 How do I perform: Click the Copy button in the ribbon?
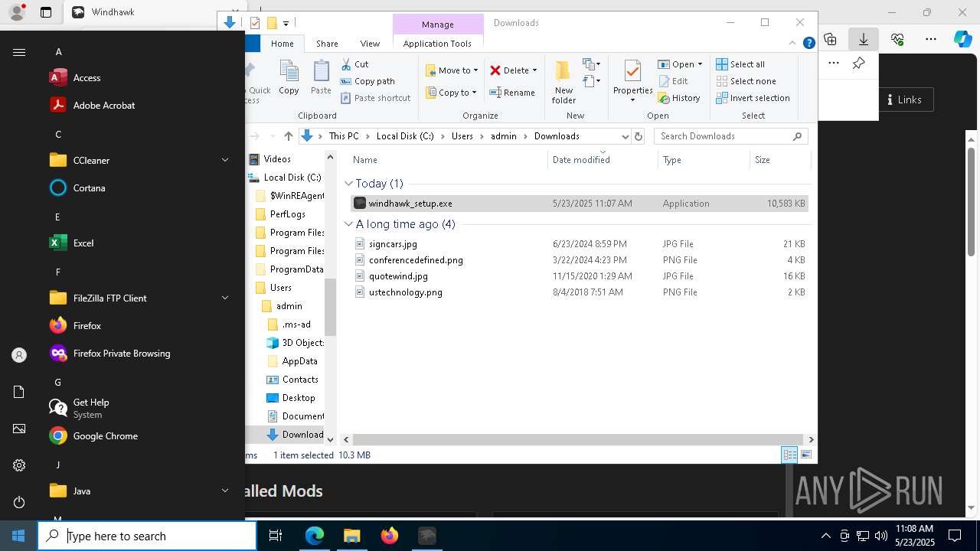pyautogui.click(x=289, y=77)
